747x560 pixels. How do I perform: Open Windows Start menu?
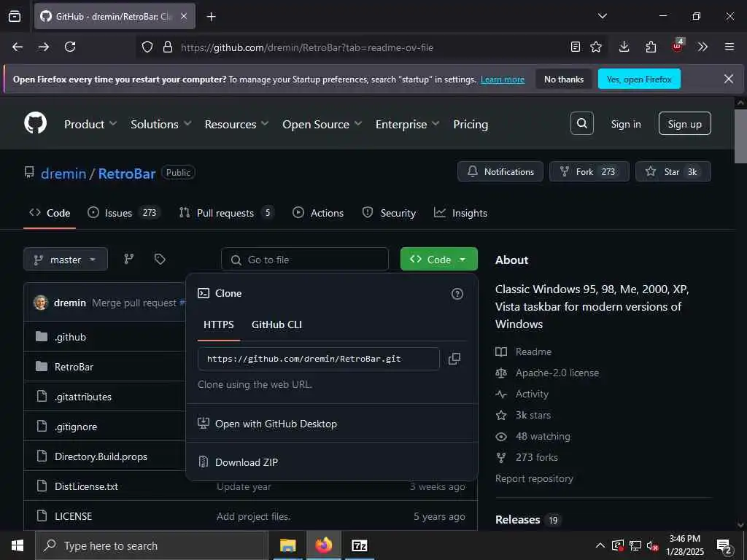[x=18, y=545]
